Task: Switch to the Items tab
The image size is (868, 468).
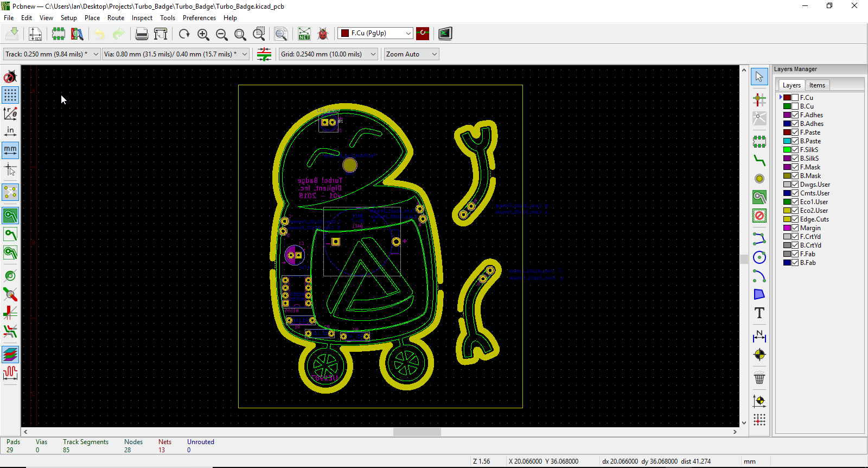Action: pos(817,85)
